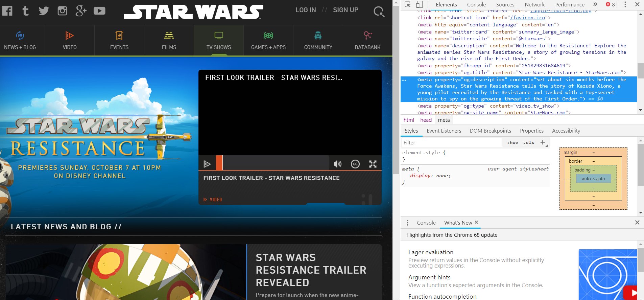Add new style rule plus icon

(543, 142)
